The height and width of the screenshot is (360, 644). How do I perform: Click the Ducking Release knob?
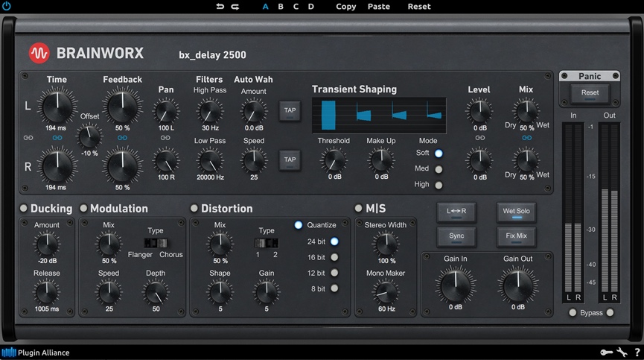[47, 292]
